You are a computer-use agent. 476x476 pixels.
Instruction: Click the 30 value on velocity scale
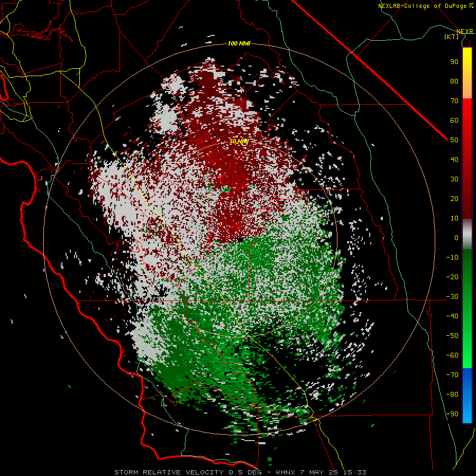[454, 179]
